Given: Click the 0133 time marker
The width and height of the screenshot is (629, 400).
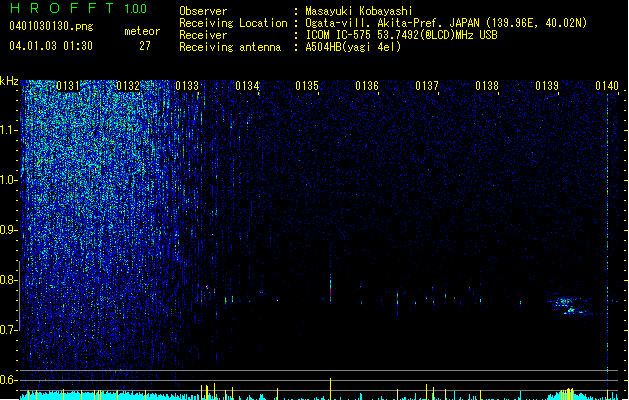Looking at the screenshot, I should [x=187, y=86].
